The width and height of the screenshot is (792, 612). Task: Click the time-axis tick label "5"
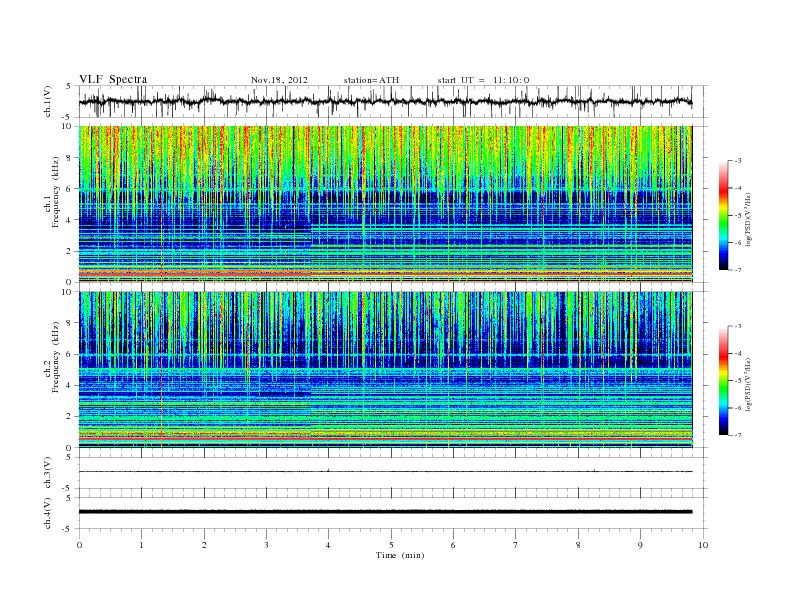391,545
